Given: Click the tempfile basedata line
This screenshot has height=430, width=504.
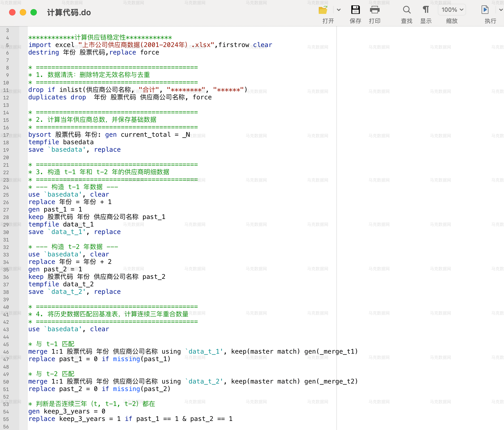Looking at the screenshot, I should 61,142.
